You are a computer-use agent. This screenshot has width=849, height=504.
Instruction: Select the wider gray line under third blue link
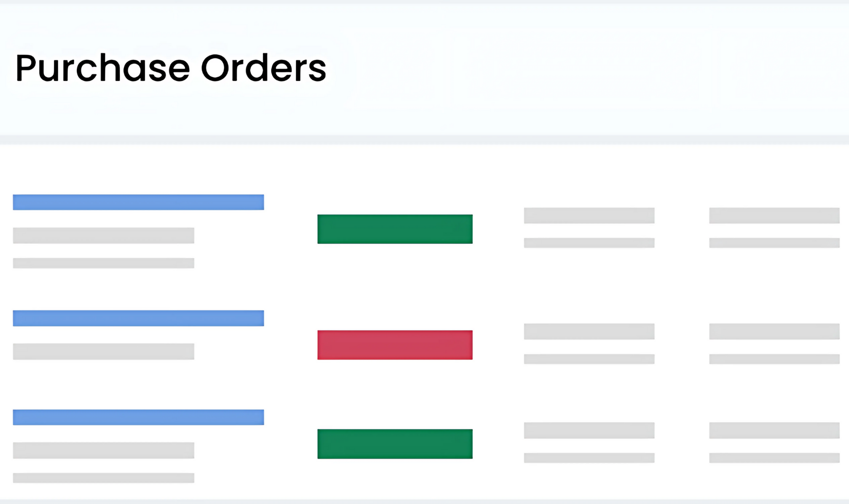tap(103, 450)
